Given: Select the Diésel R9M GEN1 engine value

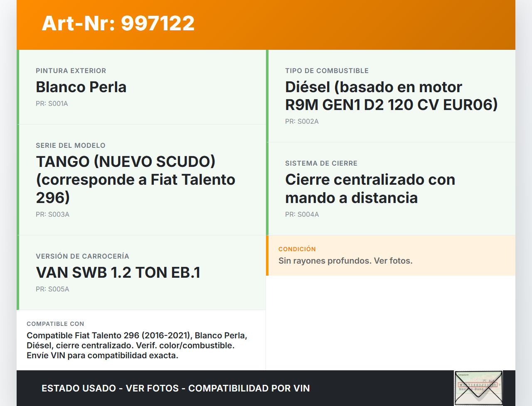Looking at the screenshot, I should tap(391, 96).
